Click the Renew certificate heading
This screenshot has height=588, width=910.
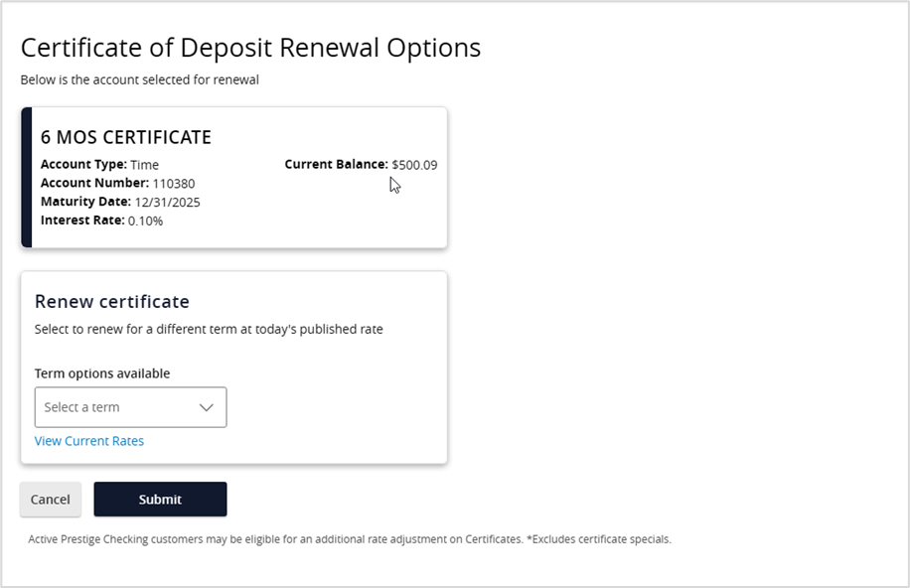[x=112, y=301]
